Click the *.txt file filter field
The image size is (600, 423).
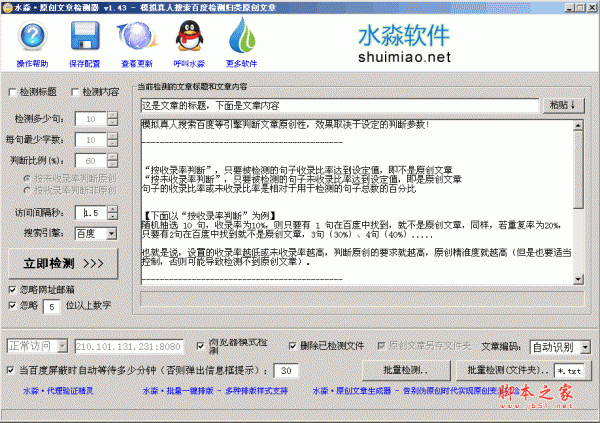pos(569,371)
